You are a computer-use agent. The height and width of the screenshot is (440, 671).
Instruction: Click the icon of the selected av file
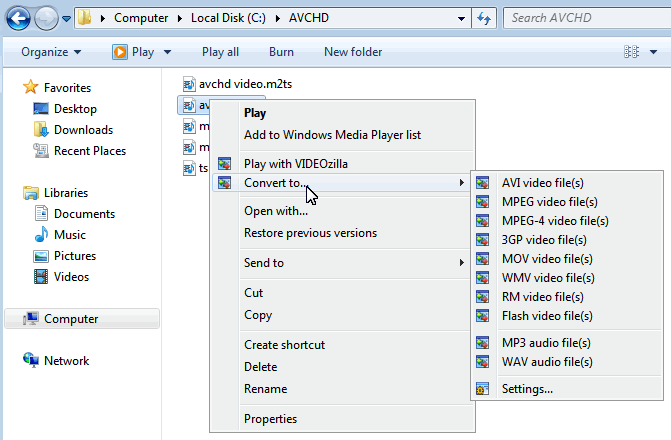[x=189, y=105]
